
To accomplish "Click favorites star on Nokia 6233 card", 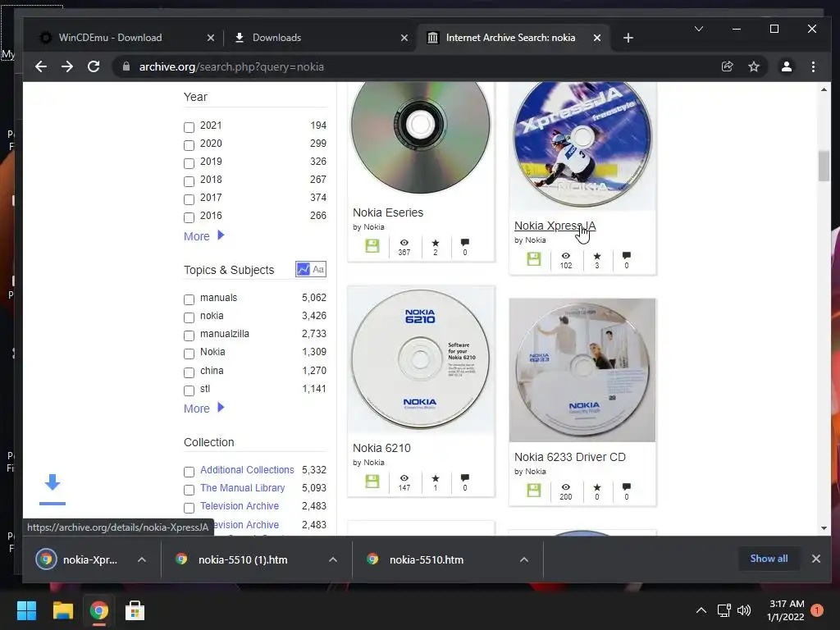I will pyautogui.click(x=597, y=487).
